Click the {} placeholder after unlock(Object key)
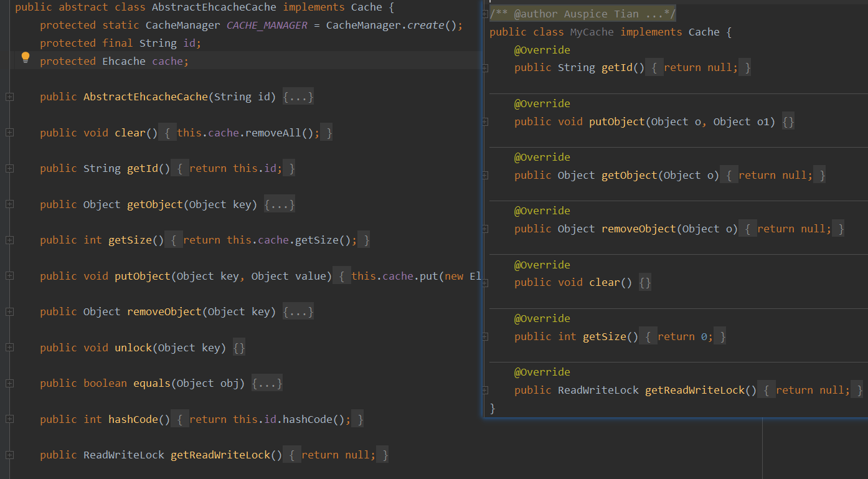Viewport: 868px width, 479px height. coord(239,348)
